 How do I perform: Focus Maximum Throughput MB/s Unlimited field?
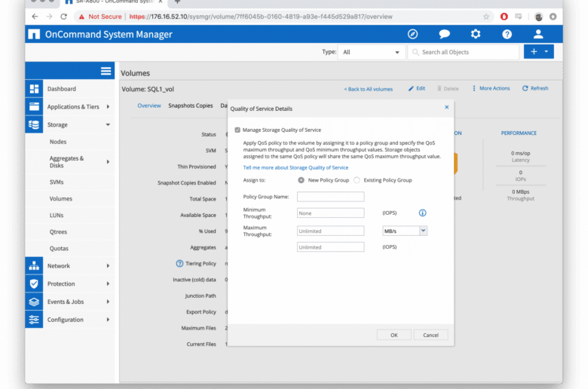point(330,231)
